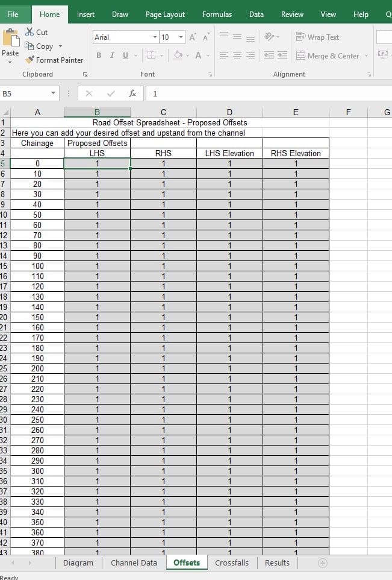
Task: Increase indent icon
Action: 282,55
